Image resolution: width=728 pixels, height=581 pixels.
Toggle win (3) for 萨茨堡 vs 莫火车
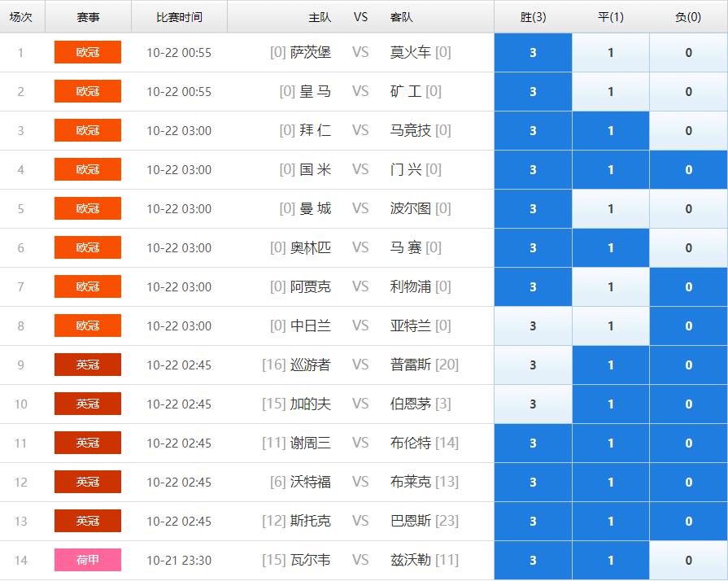click(x=533, y=52)
